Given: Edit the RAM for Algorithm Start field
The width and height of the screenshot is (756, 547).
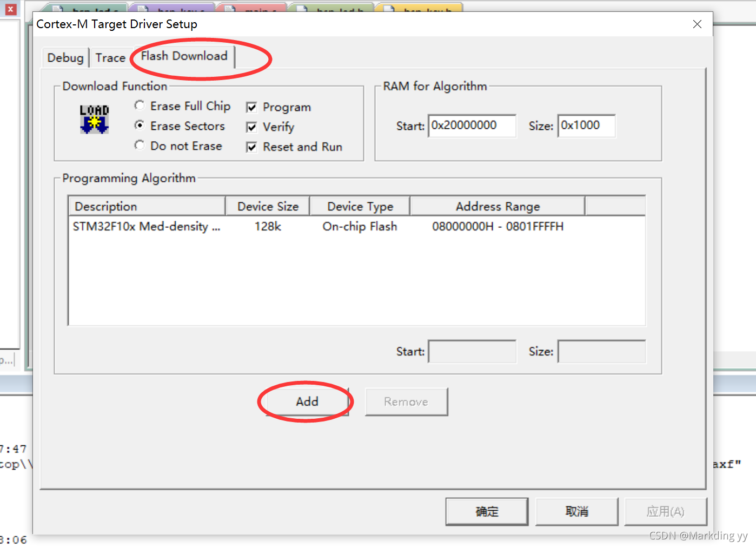Looking at the screenshot, I should coord(472,126).
